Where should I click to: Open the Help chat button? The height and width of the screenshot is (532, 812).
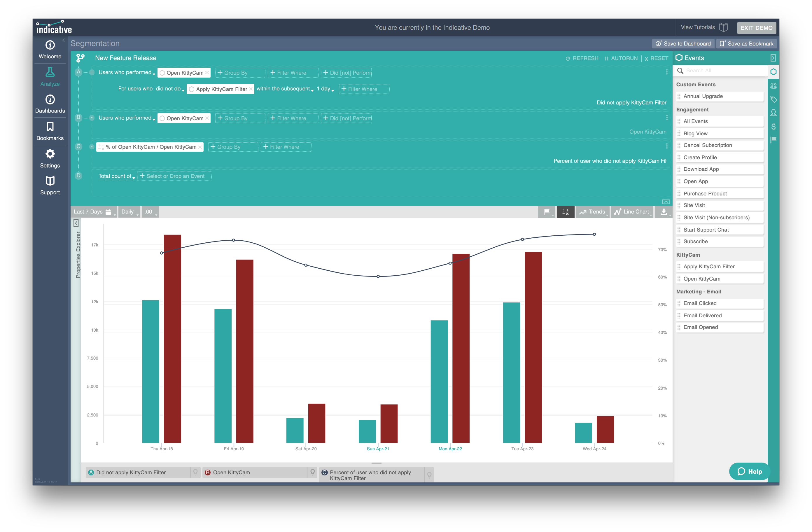coord(749,471)
